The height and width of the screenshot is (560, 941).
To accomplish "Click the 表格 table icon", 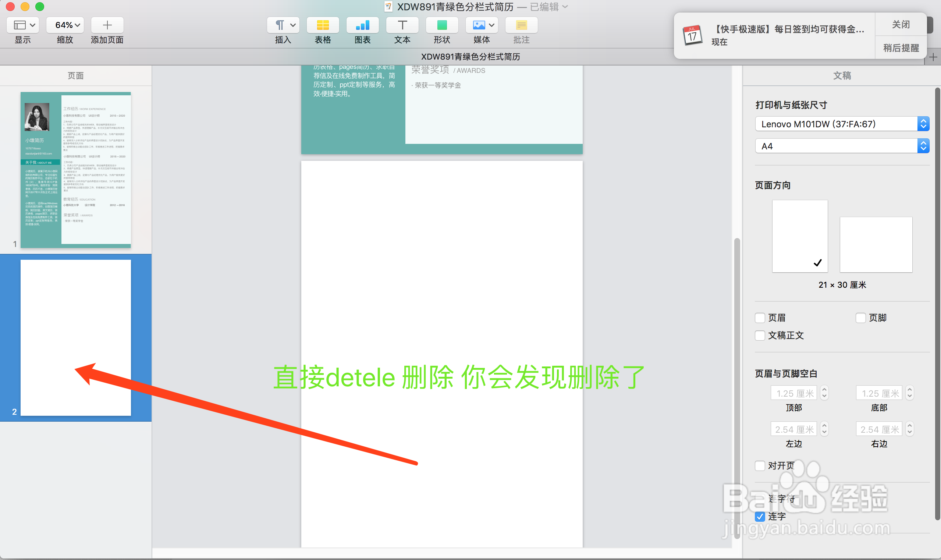I will click(323, 25).
